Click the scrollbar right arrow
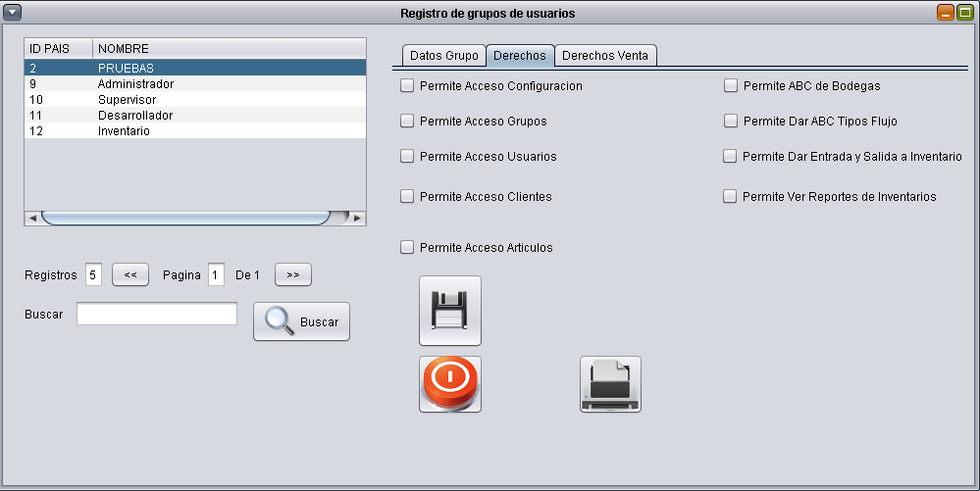Screen dimensions: 980x491 click(x=358, y=218)
